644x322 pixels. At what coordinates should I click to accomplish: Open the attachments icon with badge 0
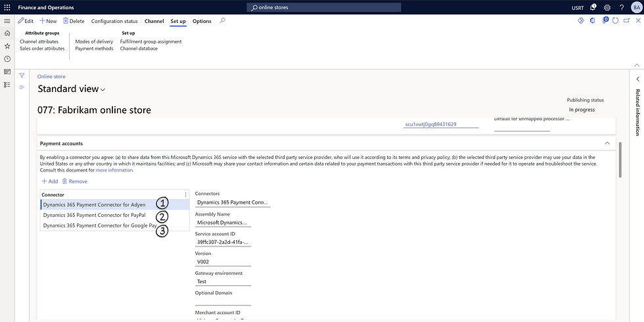[605, 20]
